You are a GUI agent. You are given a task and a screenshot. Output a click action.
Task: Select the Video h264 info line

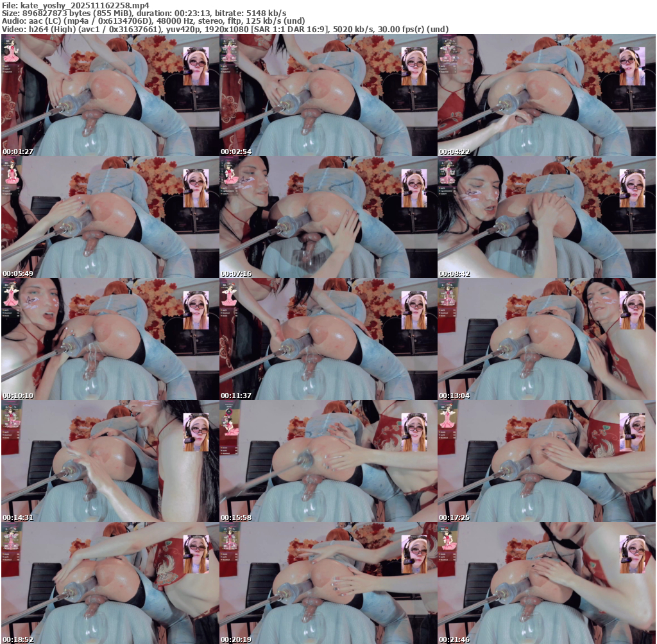tap(225, 30)
